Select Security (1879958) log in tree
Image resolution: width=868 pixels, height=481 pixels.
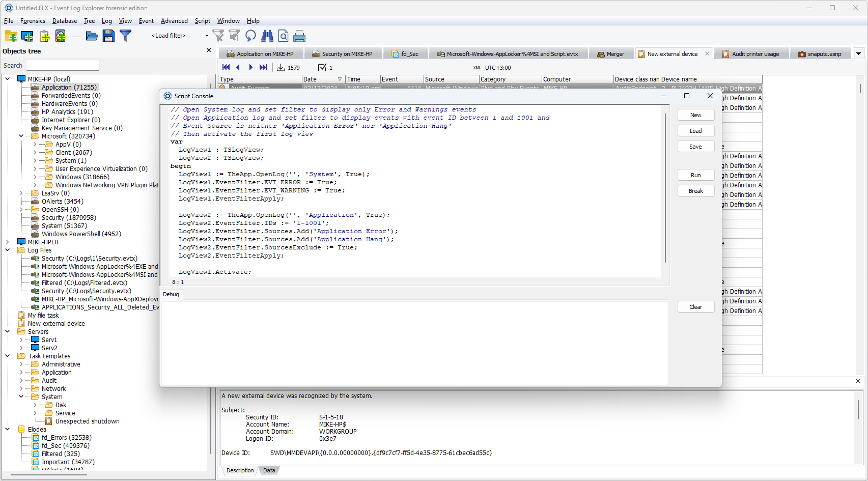click(x=68, y=217)
